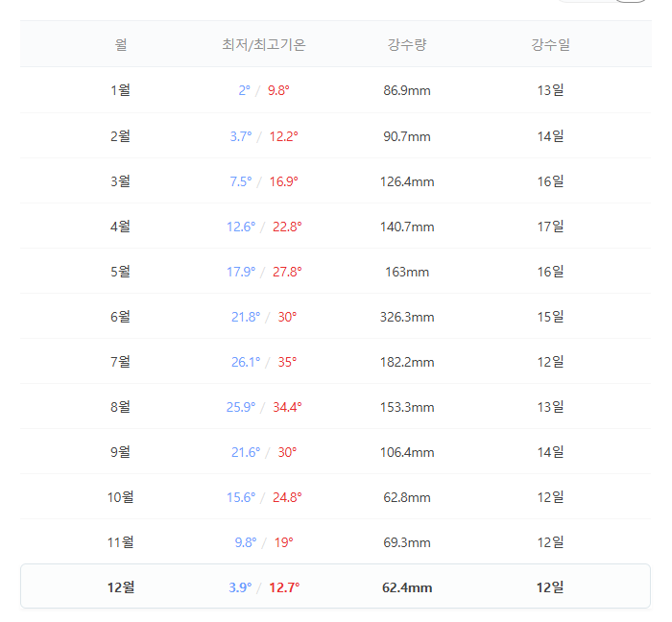Click September low temperature 21.6°
The width and height of the screenshot is (672, 622).
pyautogui.click(x=246, y=452)
